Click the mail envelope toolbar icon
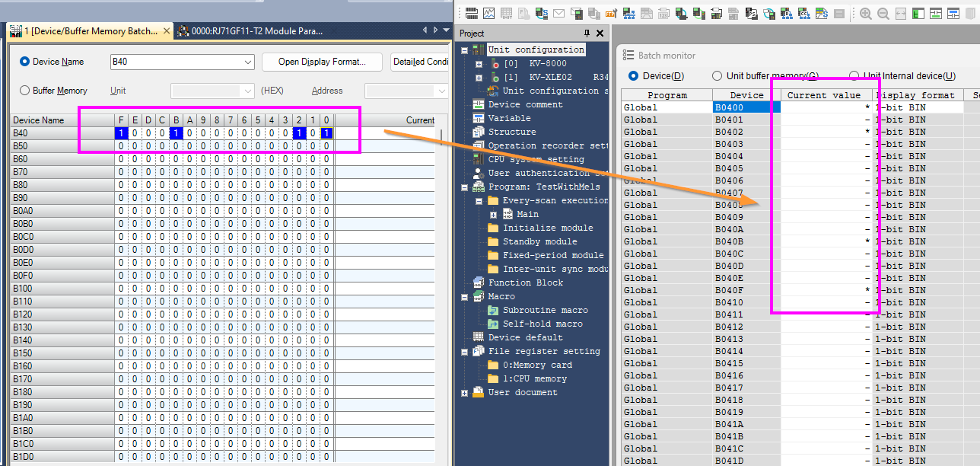Screen dimensions: 980x466 pos(558,13)
